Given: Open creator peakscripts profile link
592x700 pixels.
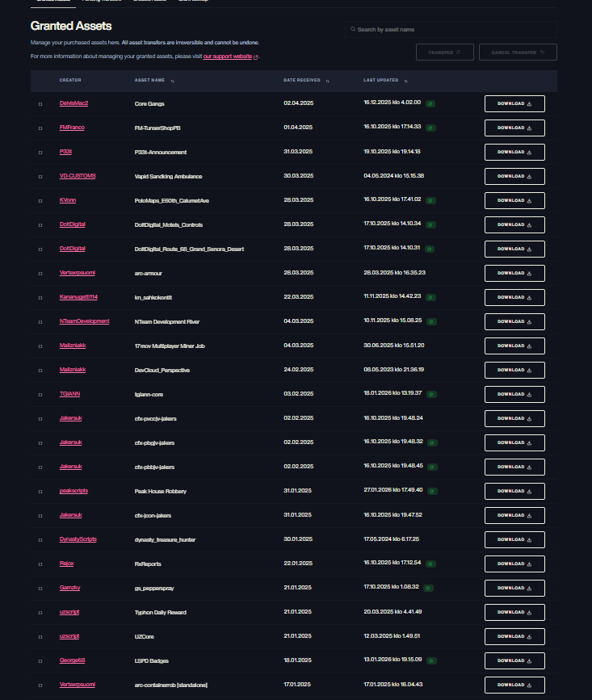Looking at the screenshot, I should tap(73, 491).
